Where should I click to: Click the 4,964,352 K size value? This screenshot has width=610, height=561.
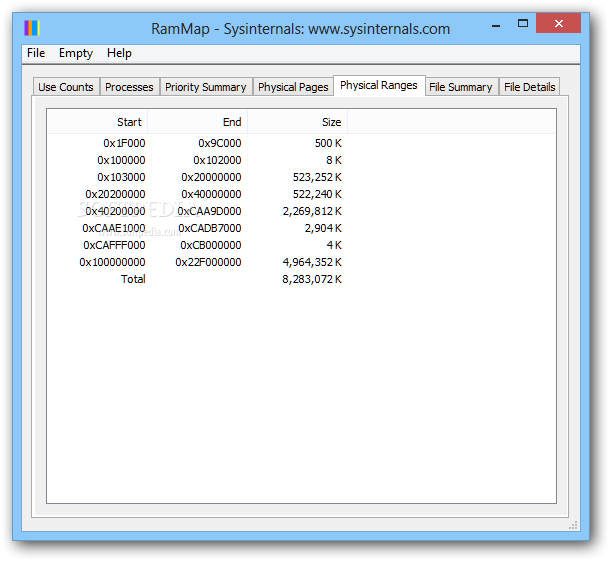(312, 262)
